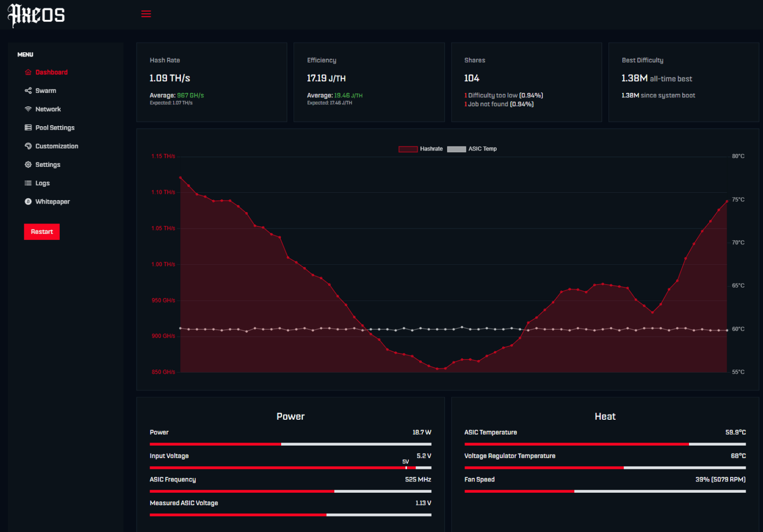Open Settings using the gear icon
The width and height of the screenshot is (763, 532).
(28, 164)
